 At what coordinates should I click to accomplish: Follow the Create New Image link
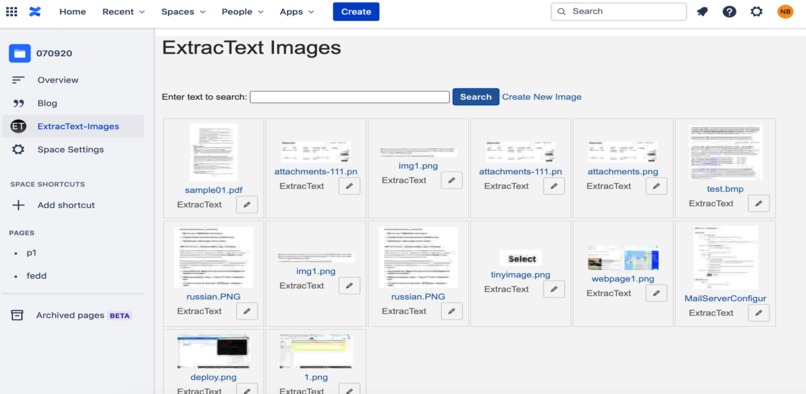pyautogui.click(x=542, y=97)
